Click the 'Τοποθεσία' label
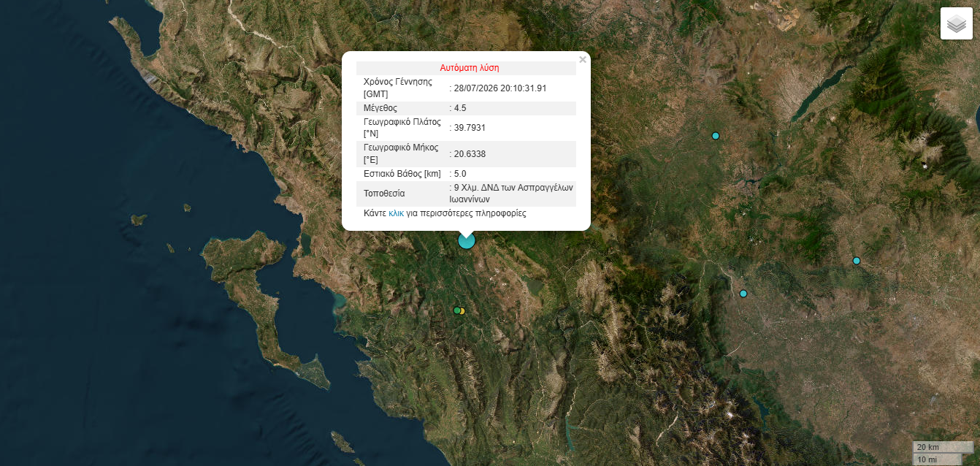 pyautogui.click(x=384, y=194)
